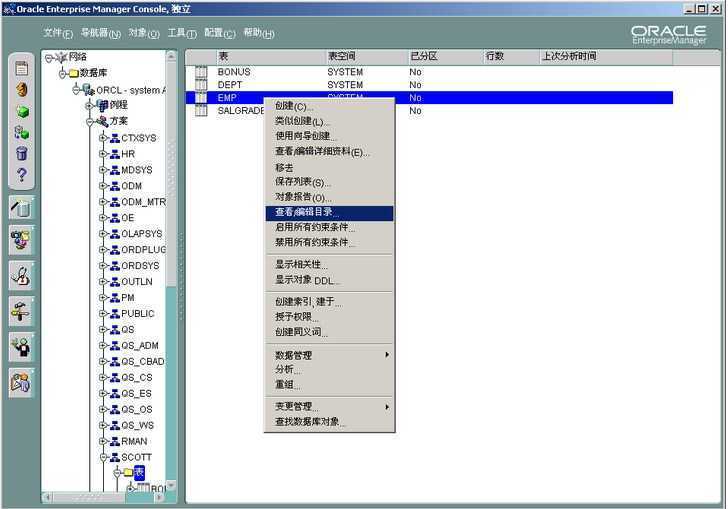The width and height of the screenshot is (728, 509).
Task: Collapse the SCOTT schema node
Action: click(x=104, y=457)
